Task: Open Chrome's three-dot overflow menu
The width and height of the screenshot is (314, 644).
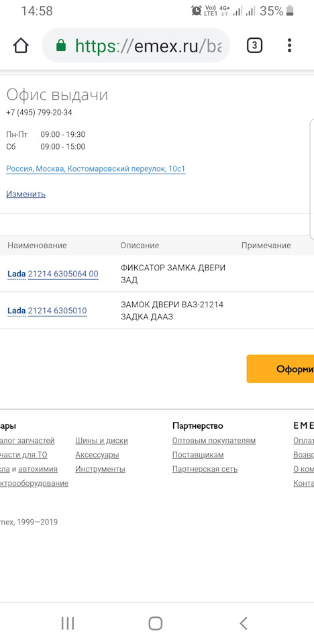Action: 290,45
